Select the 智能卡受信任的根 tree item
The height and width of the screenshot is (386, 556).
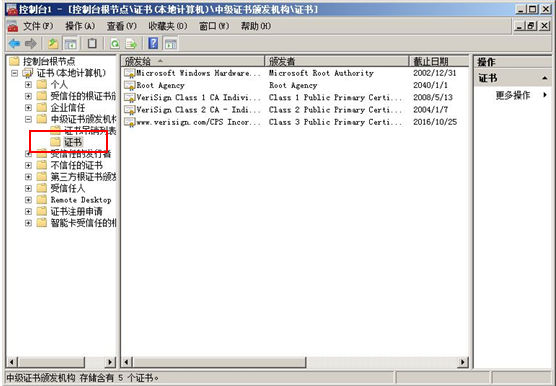[83, 223]
